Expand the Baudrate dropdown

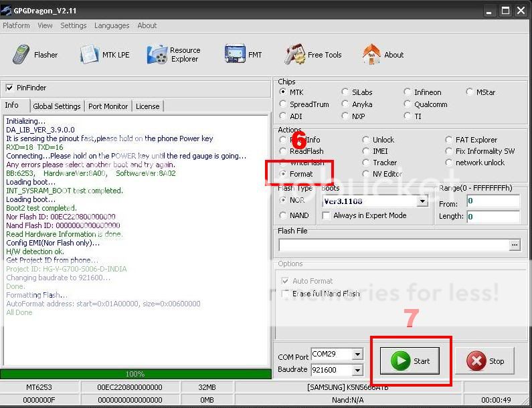click(357, 370)
